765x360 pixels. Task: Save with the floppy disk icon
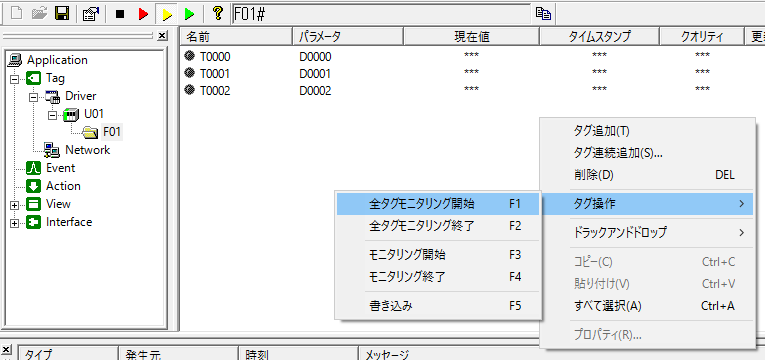62,14
